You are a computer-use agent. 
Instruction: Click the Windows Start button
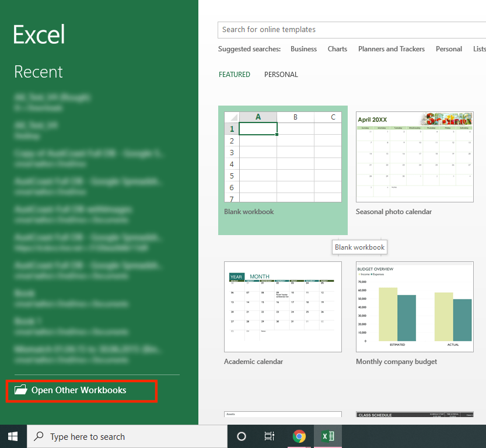(13, 436)
